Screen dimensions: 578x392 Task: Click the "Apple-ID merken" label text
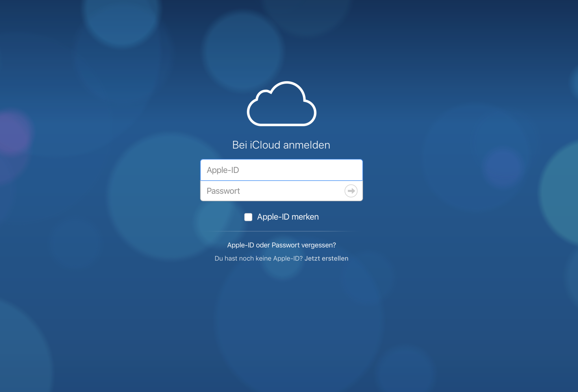pos(288,217)
